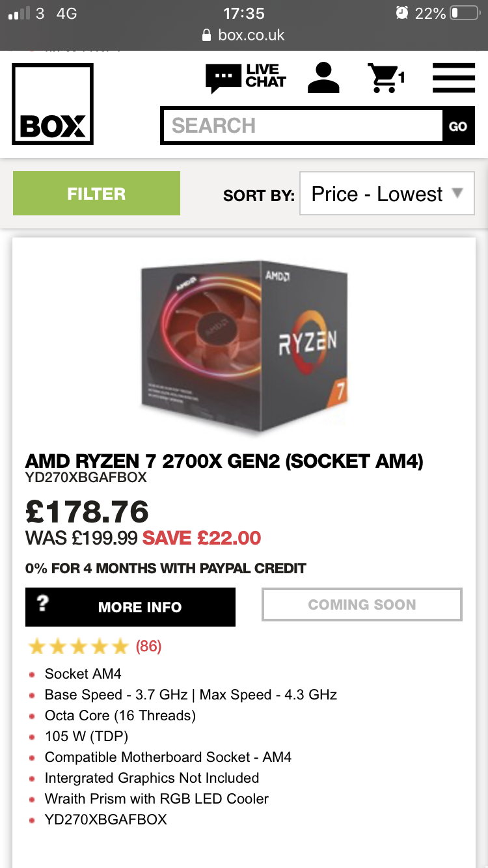The height and width of the screenshot is (868, 488).
Task: Tap the battery indicator in status bar
Action: coord(464,13)
